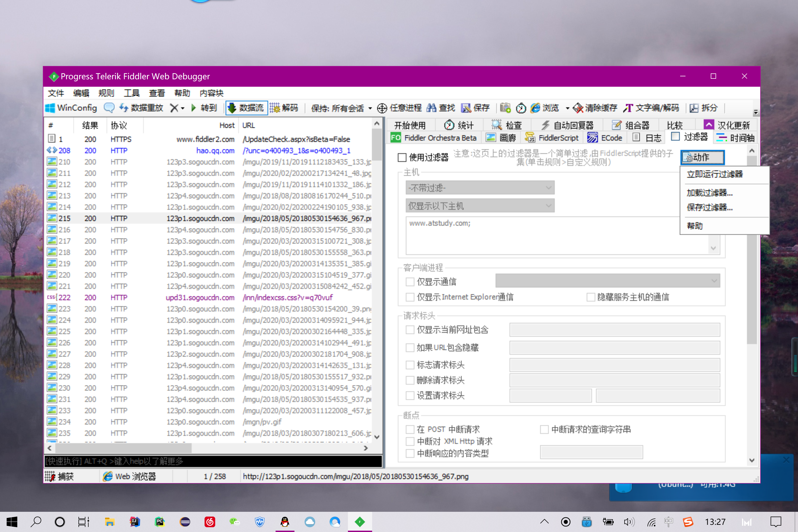
Task: Open QQ penguin in the taskbar
Action: [285, 521]
